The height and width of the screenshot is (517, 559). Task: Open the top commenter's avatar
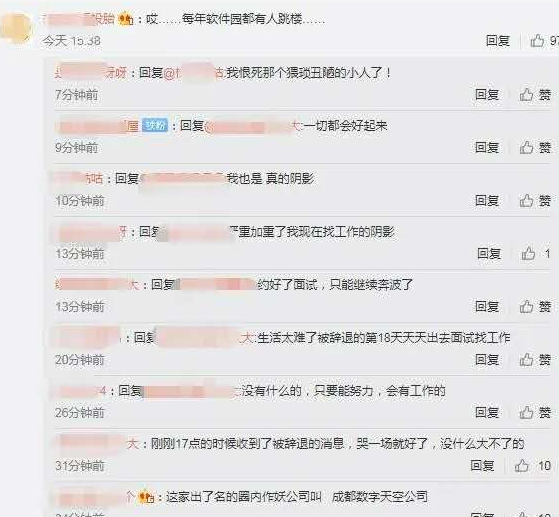16,28
